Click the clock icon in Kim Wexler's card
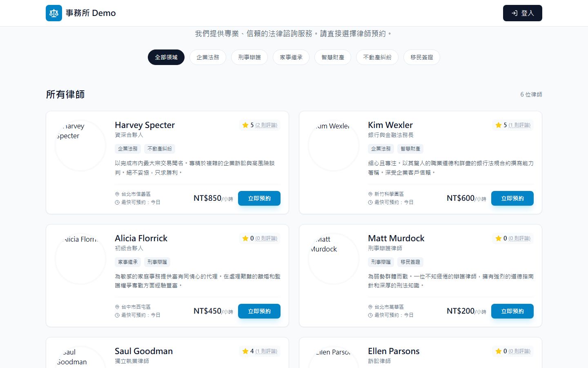Screen dimensions: 588x368 [370, 202]
